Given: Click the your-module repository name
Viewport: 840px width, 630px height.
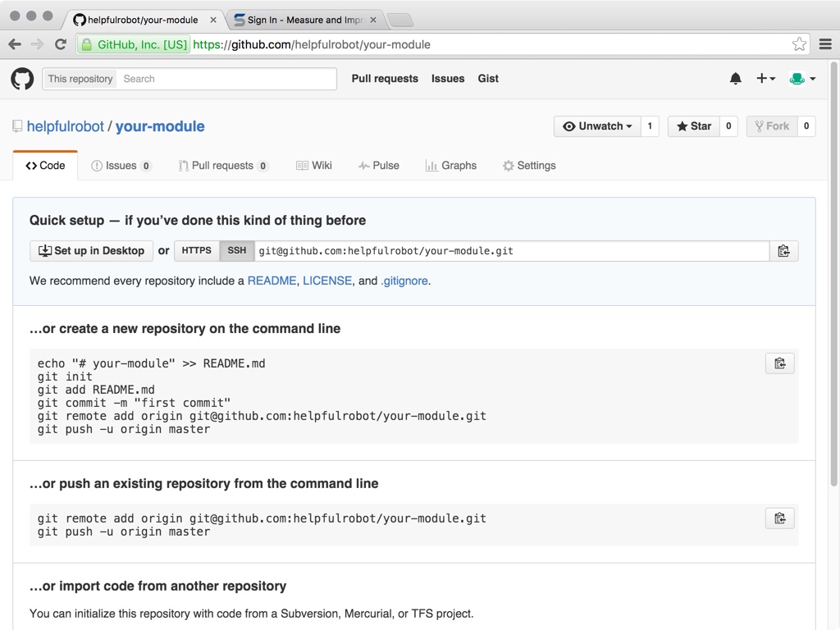Looking at the screenshot, I should tap(160, 126).
